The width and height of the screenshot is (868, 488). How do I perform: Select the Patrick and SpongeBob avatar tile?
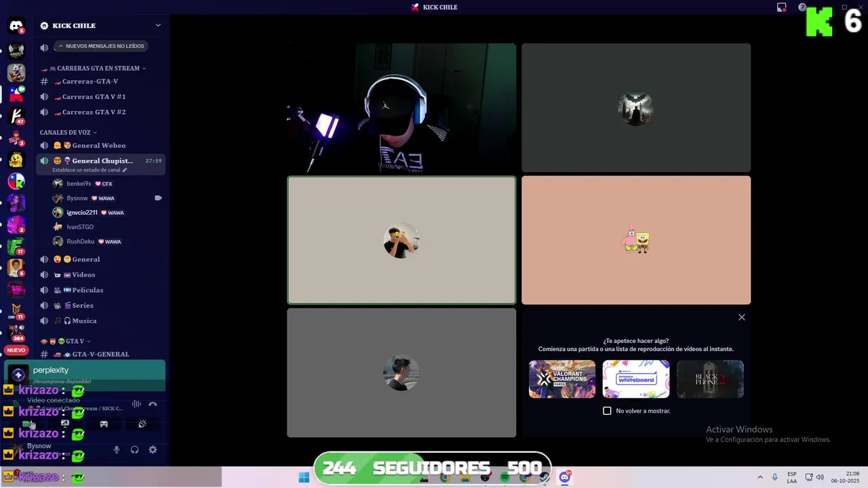(x=636, y=240)
